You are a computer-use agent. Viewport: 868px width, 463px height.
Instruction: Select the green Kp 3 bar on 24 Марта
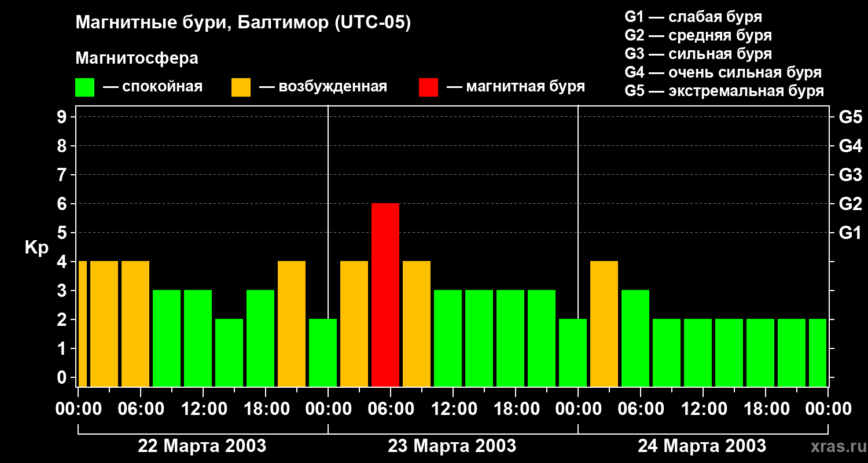[635, 338]
